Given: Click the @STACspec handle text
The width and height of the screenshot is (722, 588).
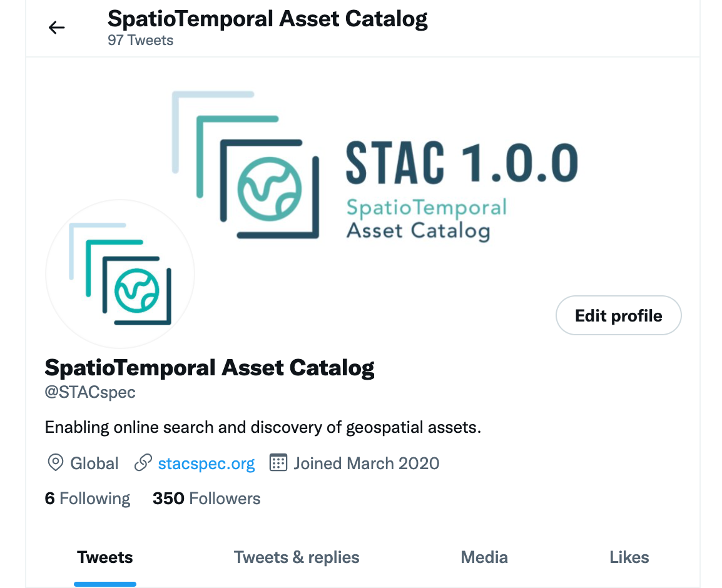Looking at the screenshot, I should click(90, 392).
